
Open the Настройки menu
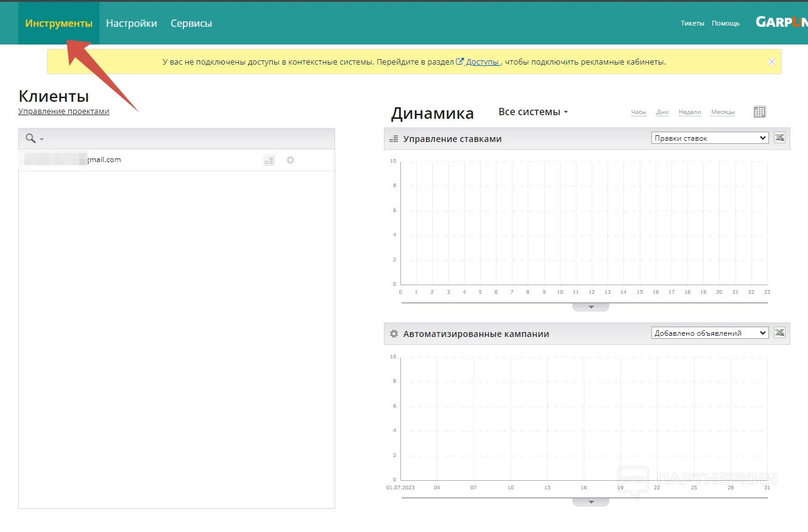click(131, 23)
